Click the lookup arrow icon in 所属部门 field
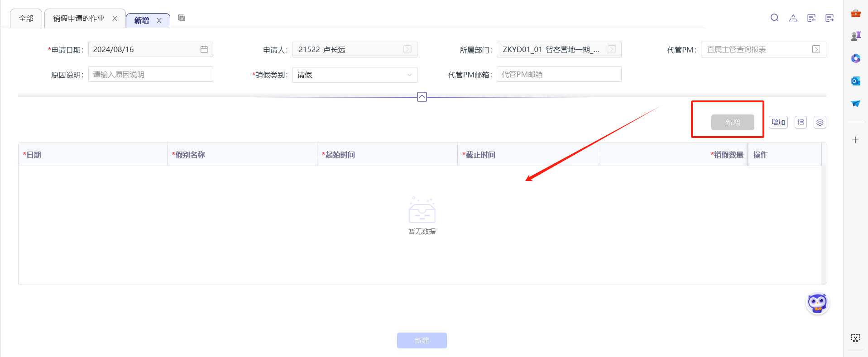Viewport: 868px width, 357px height. (x=612, y=49)
